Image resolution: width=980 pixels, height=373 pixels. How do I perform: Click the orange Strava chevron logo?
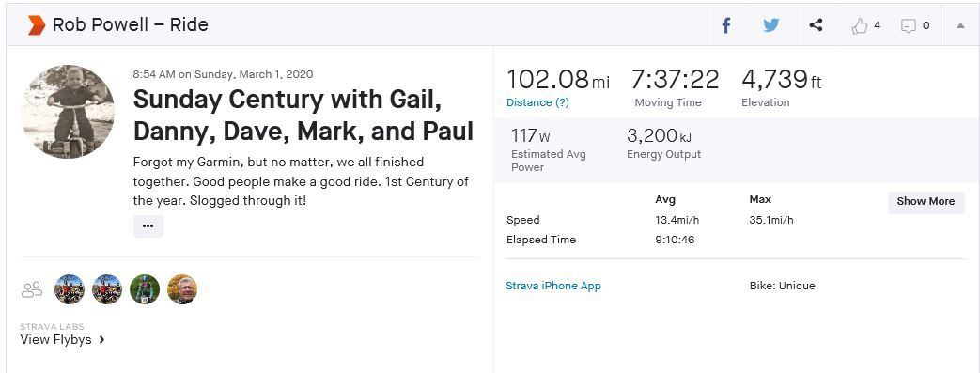click(x=37, y=25)
